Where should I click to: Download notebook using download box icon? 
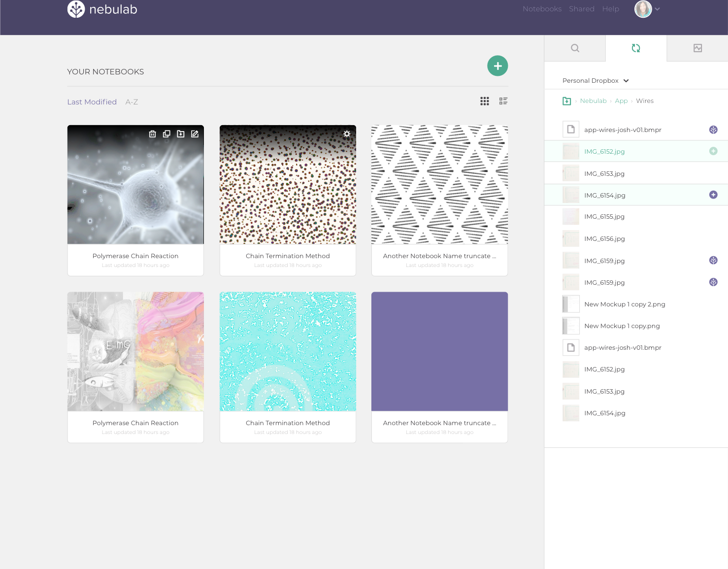click(x=181, y=134)
